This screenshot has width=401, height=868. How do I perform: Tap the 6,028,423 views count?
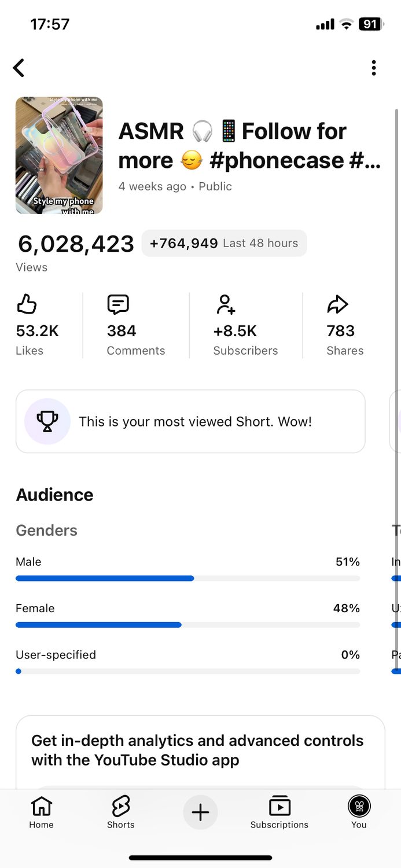pyautogui.click(x=76, y=244)
